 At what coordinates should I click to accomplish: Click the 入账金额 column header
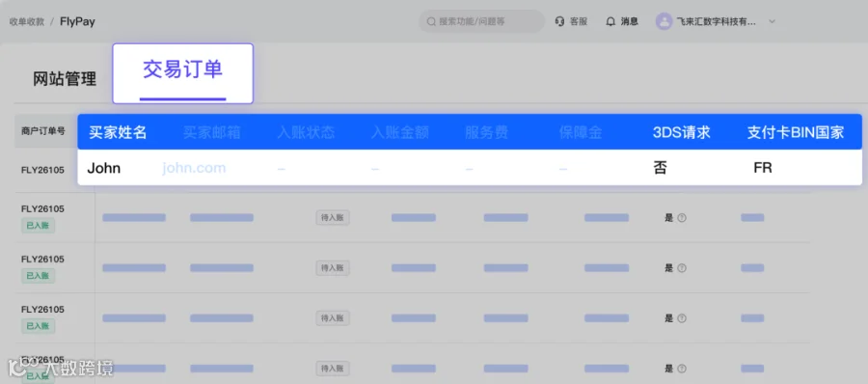coord(400,132)
